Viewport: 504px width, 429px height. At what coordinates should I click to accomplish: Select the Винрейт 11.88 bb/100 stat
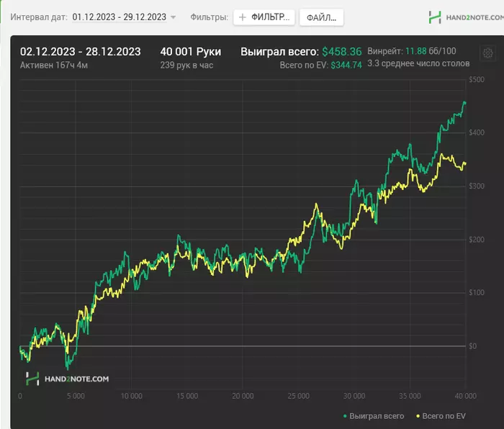point(411,51)
